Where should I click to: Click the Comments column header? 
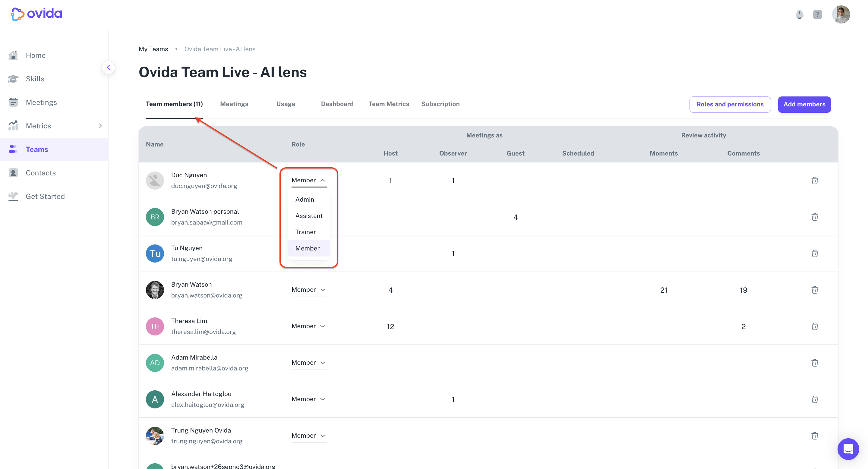pos(743,153)
